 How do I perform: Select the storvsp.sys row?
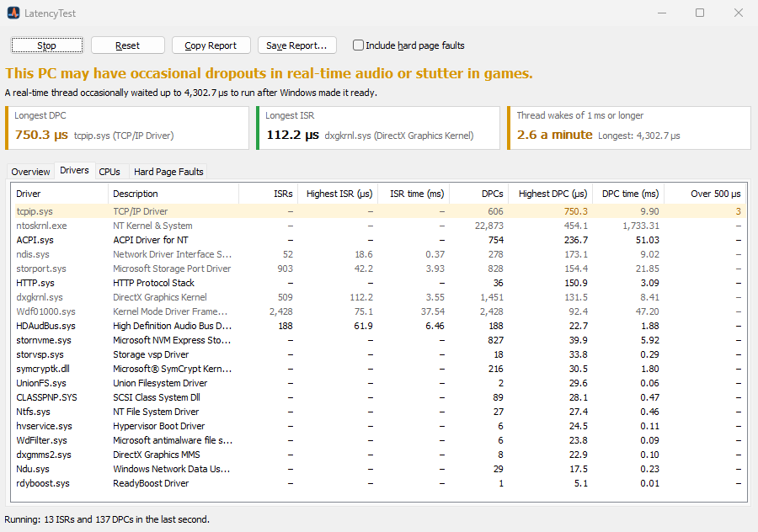coord(378,354)
